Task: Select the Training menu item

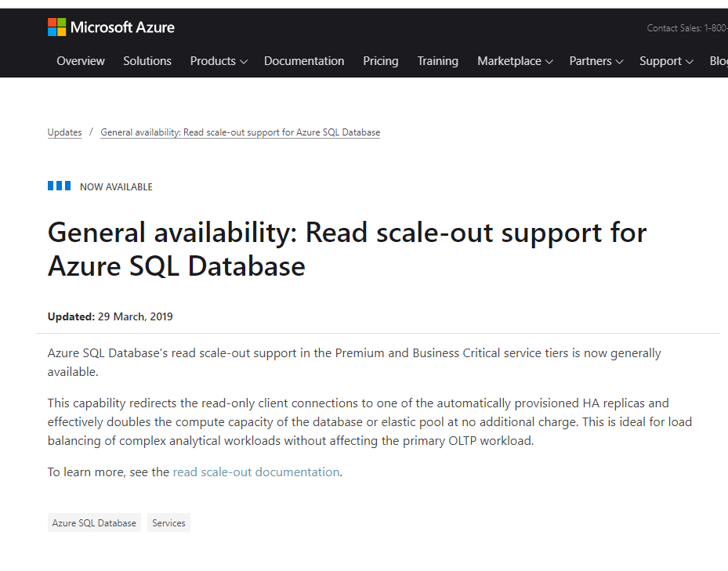Action: [x=438, y=61]
